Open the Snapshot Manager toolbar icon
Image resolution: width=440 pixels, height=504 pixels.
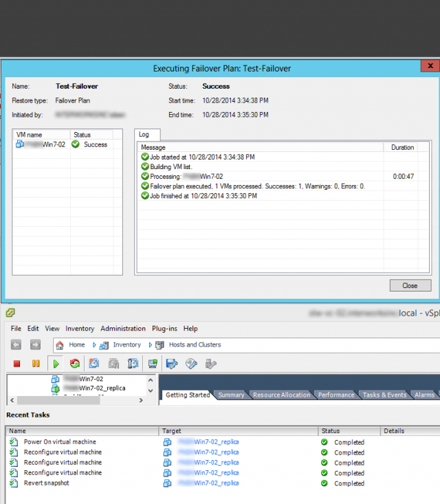tap(133, 364)
